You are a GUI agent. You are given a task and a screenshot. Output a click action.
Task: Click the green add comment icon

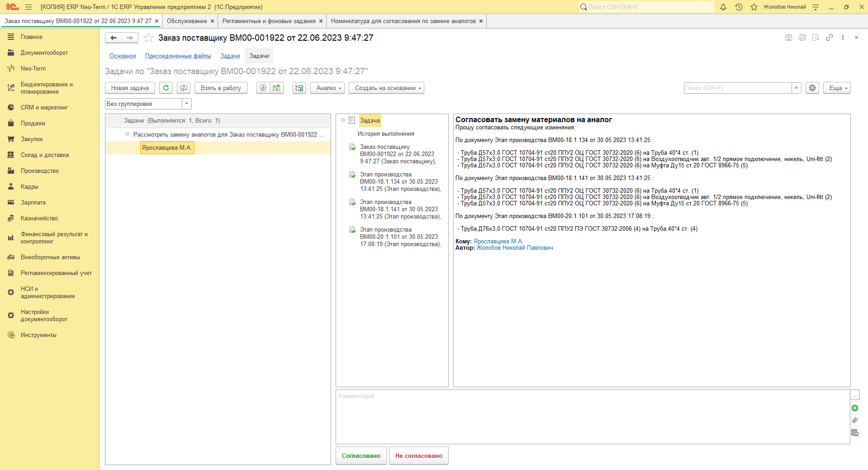[x=855, y=408]
